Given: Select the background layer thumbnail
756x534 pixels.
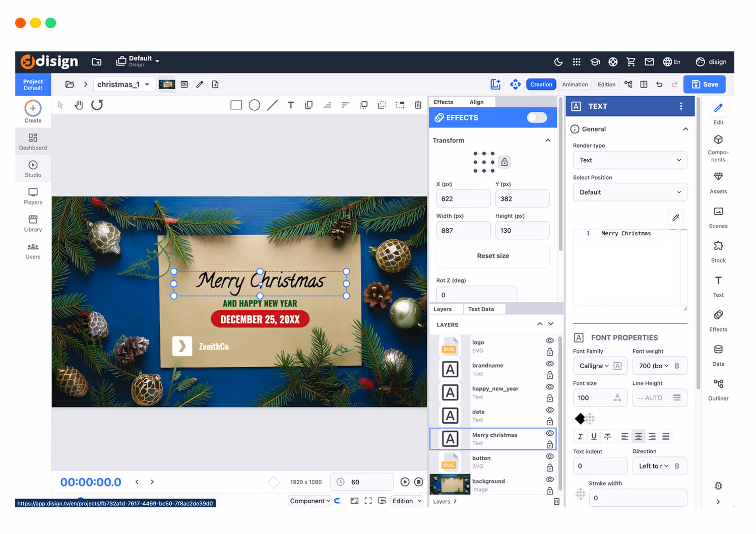Looking at the screenshot, I should point(450,485).
